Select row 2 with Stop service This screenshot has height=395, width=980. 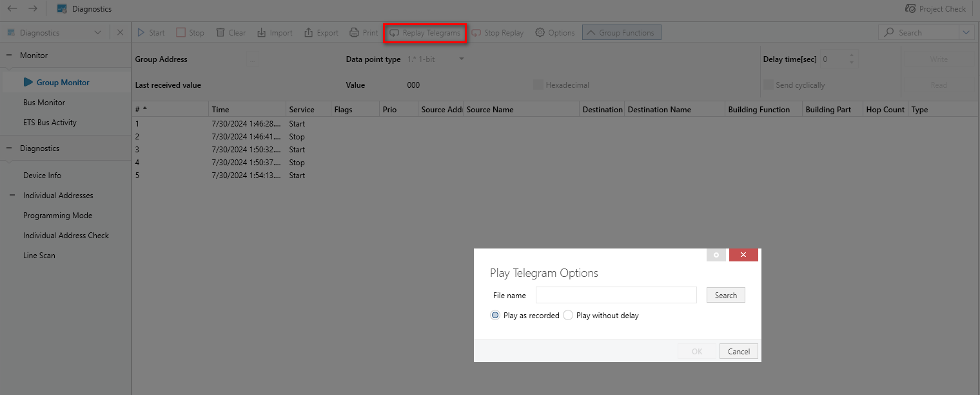tap(556, 137)
